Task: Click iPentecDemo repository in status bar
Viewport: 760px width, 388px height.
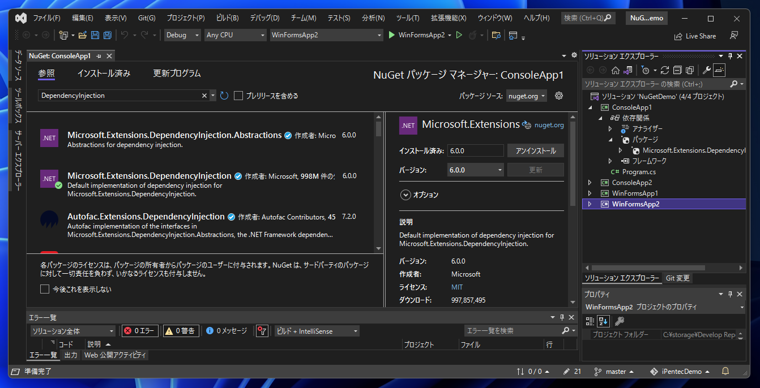Action: tap(681, 372)
